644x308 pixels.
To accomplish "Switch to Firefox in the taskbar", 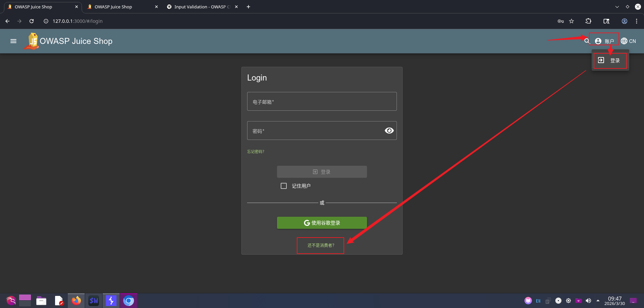I will pos(76,301).
